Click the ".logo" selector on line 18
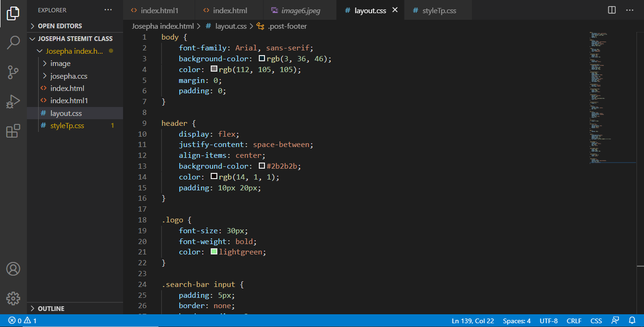Viewport: 644px width, 327px height. pyautogui.click(x=172, y=220)
